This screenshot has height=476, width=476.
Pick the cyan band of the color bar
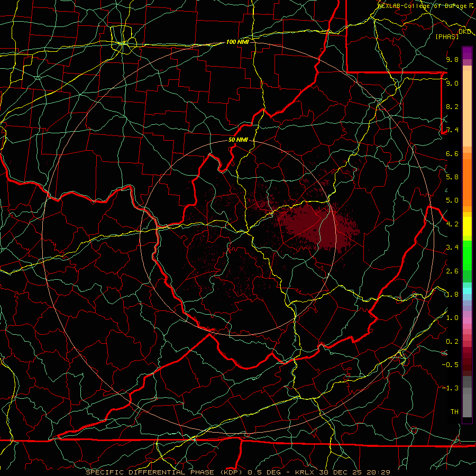(467, 290)
